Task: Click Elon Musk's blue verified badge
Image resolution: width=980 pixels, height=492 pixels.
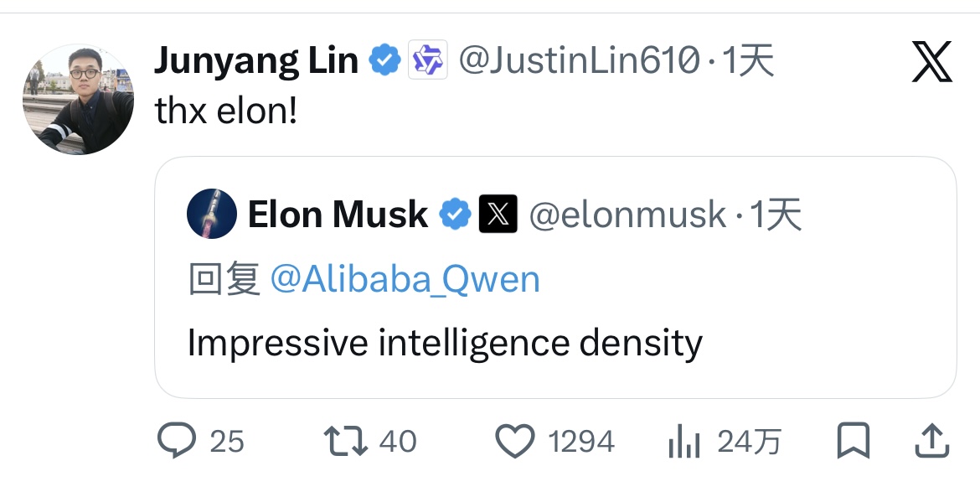Action: click(x=455, y=215)
